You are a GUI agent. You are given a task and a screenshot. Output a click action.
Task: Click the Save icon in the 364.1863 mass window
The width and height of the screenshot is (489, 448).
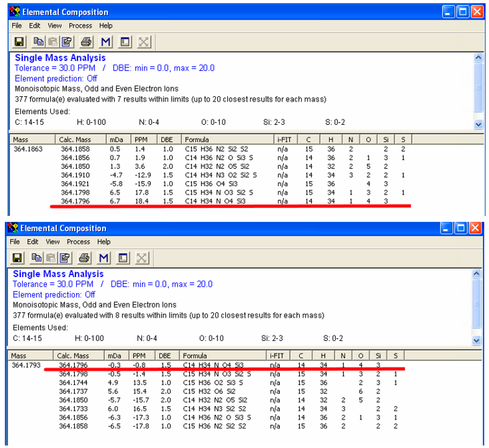19,42
